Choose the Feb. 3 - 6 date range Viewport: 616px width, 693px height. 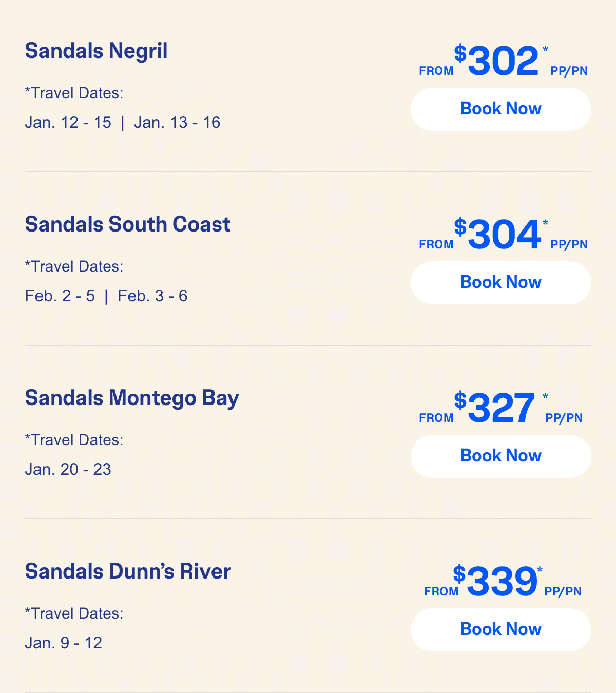pos(152,296)
